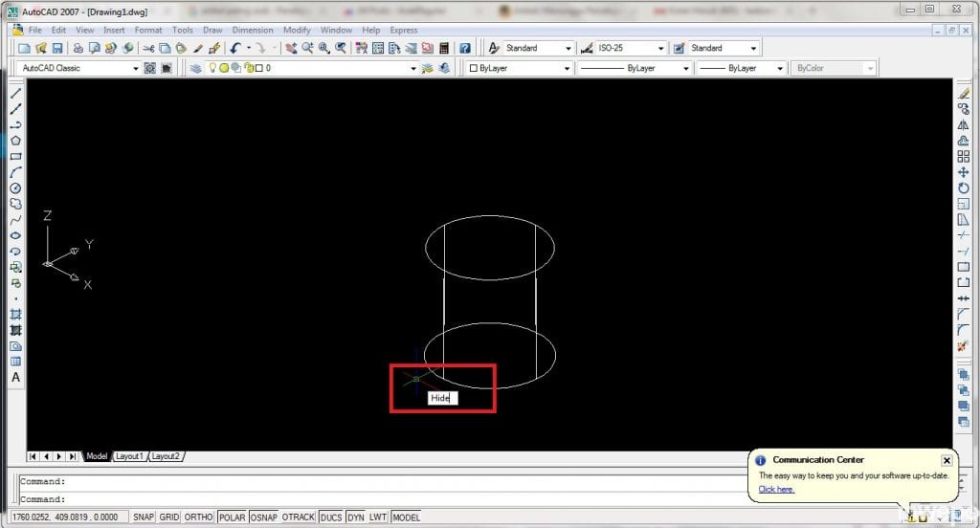The width and height of the screenshot is (980, 528).
Task: Toggle OSNAP in the status bar
Action: [263, 517]
